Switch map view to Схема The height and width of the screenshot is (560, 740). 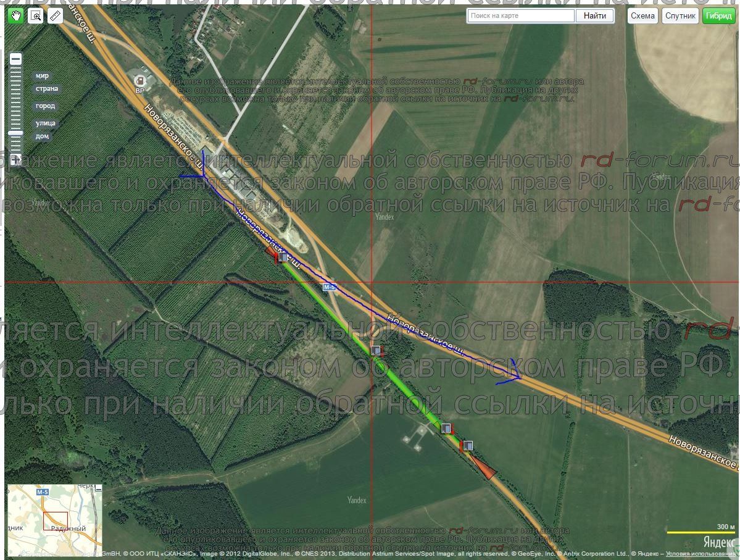[x=642, y=16]
